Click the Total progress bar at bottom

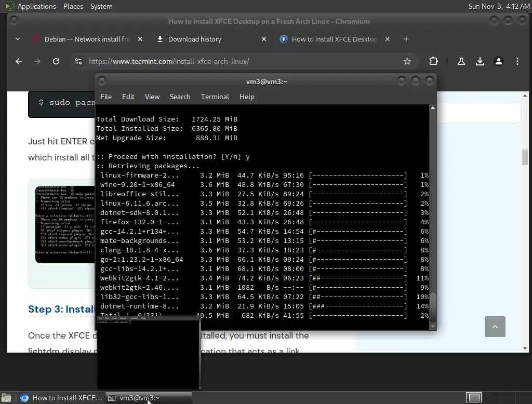pos(358,316)
